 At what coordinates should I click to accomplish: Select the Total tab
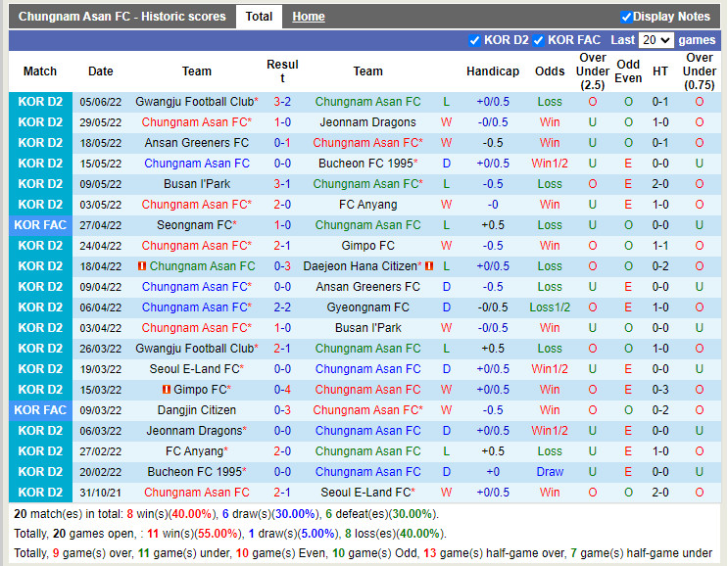259,17
